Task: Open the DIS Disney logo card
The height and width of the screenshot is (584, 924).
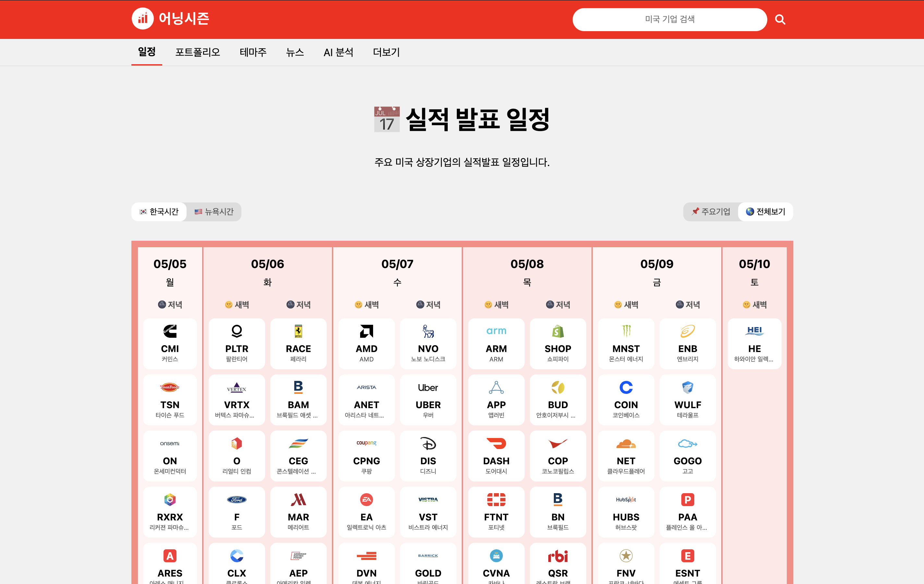Action: pyautogui.click(x=428, y=456)
